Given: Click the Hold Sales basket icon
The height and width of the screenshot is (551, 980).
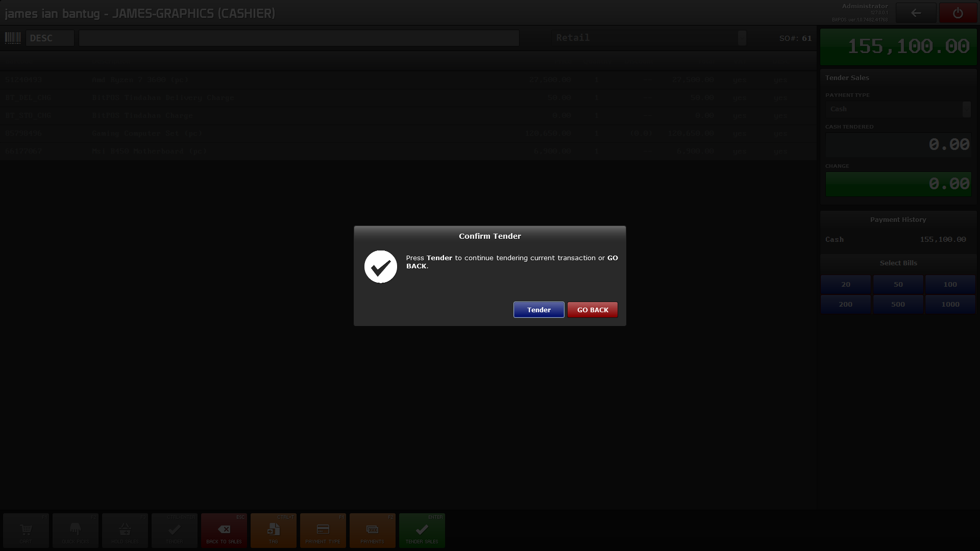Looking at the screenshot, I should pyautogui.click(x=125, y=531).
